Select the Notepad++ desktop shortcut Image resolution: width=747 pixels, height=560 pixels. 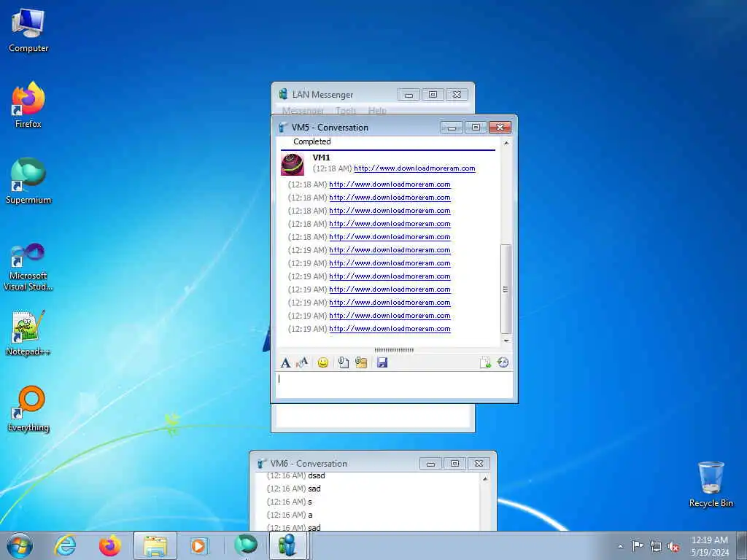[28, 332]
